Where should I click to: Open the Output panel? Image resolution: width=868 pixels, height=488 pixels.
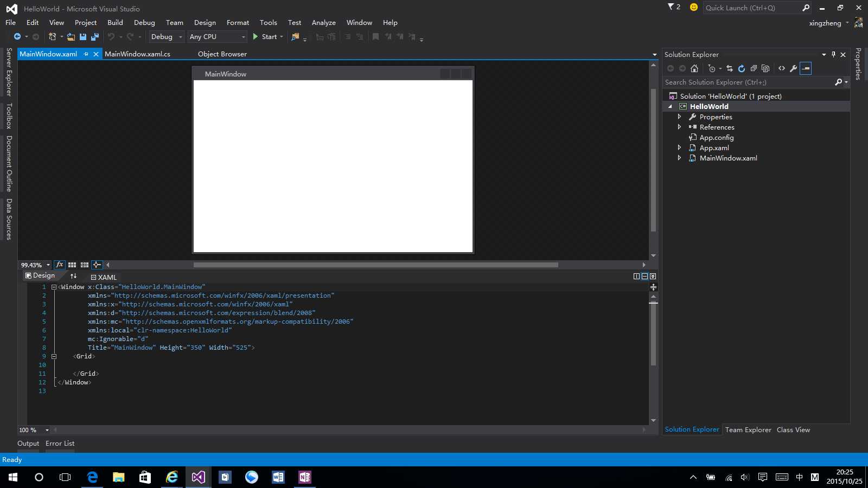pos(28,443)
